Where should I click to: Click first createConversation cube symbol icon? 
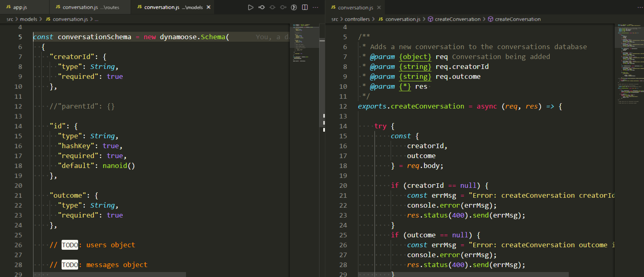point(430,19)
